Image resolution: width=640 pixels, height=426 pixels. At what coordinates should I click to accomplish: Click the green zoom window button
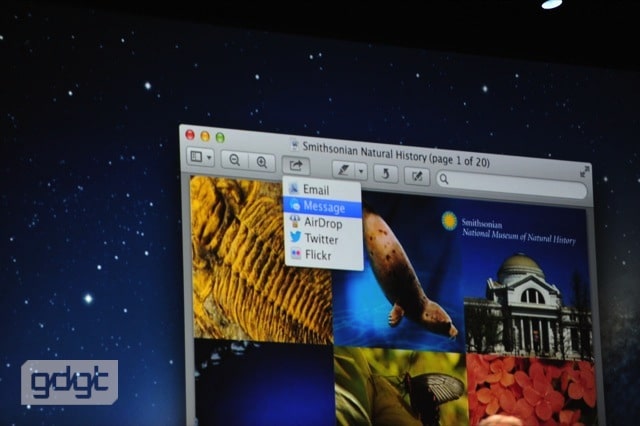pos(220,138)
